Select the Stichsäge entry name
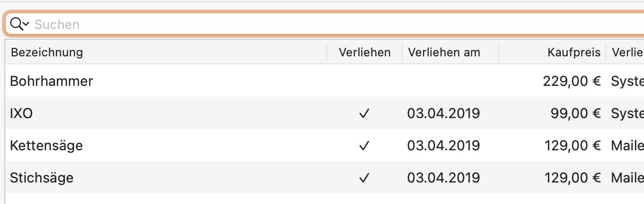 (41, 178)
